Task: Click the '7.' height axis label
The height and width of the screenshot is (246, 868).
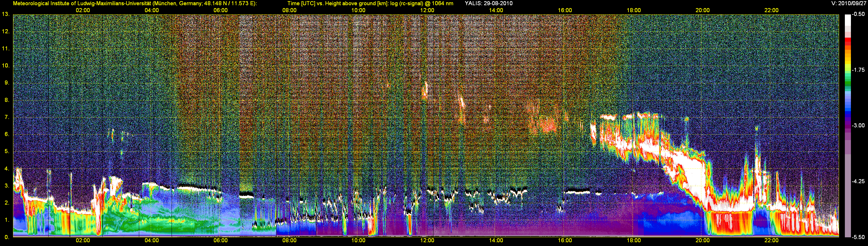Action: (x=7, y=117)
